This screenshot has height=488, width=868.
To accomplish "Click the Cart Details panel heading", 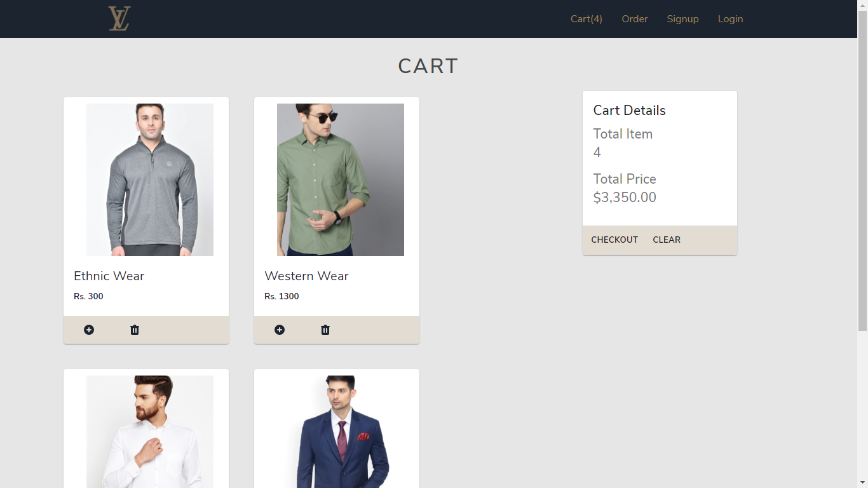I will [629, 110].
